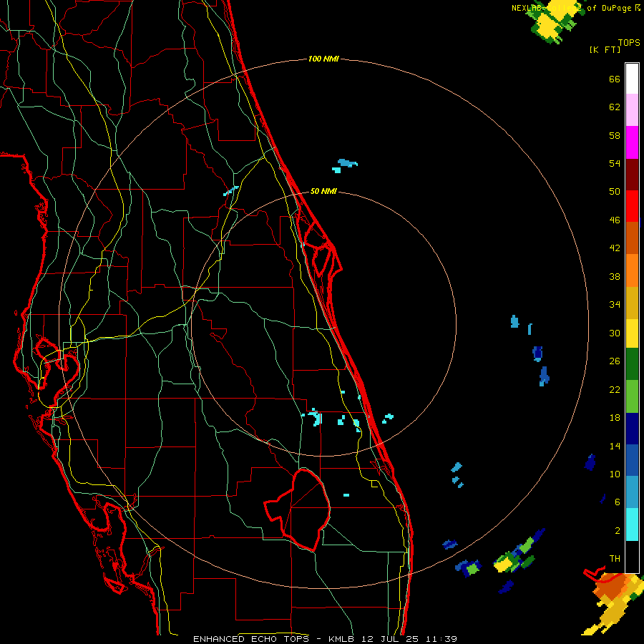Click the white swatch in the tops legend
This screenshot has width=644, height=644.
[632, 79]
